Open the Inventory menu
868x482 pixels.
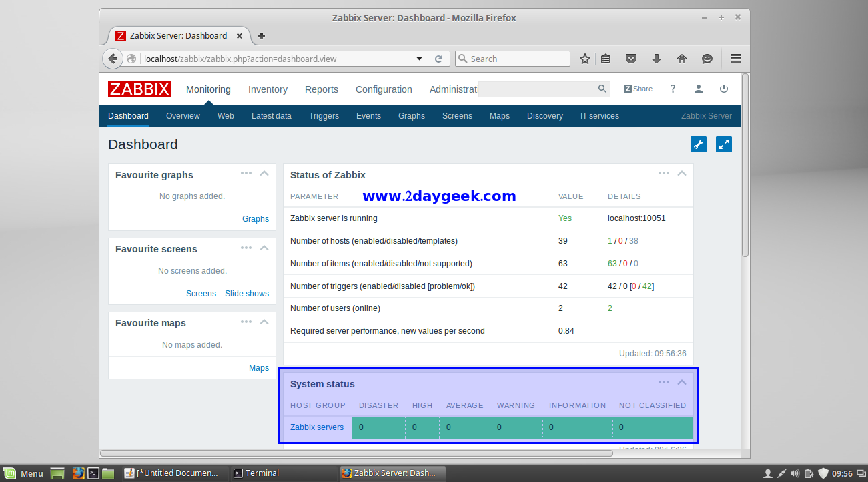(268, 89)
